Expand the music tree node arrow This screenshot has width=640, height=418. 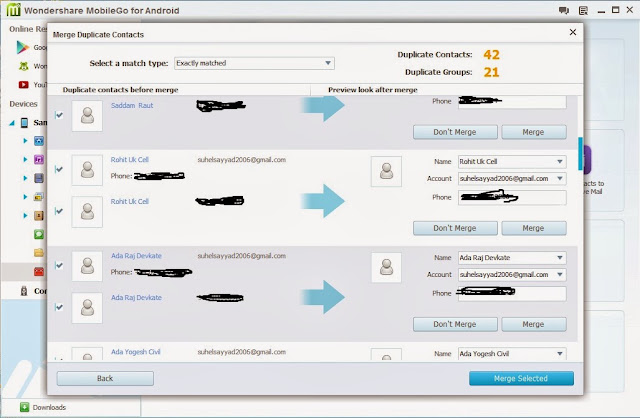point(25,159)
